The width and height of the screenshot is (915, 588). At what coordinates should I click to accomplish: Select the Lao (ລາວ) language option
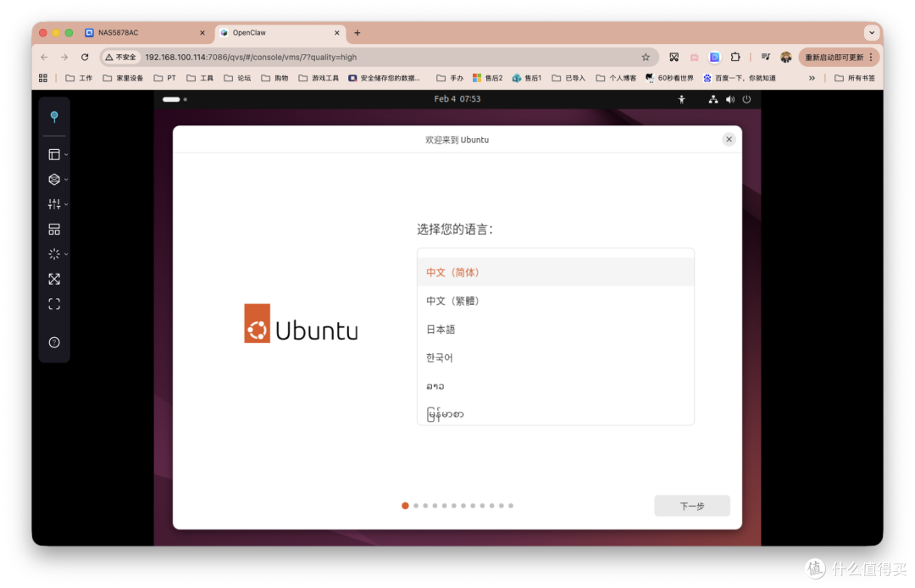pyautogui.click(x=556, y=386)
